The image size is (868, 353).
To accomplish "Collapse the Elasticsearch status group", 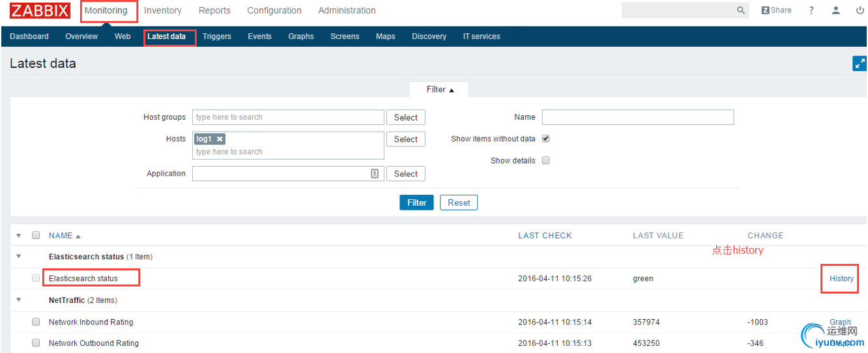I will (18, 257).
